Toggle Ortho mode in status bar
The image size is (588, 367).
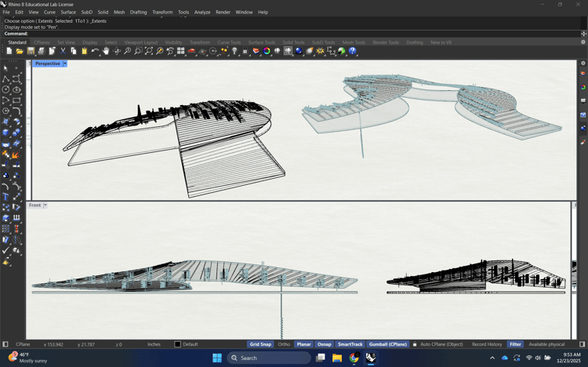pyautogui.click(x=284, y=344)
